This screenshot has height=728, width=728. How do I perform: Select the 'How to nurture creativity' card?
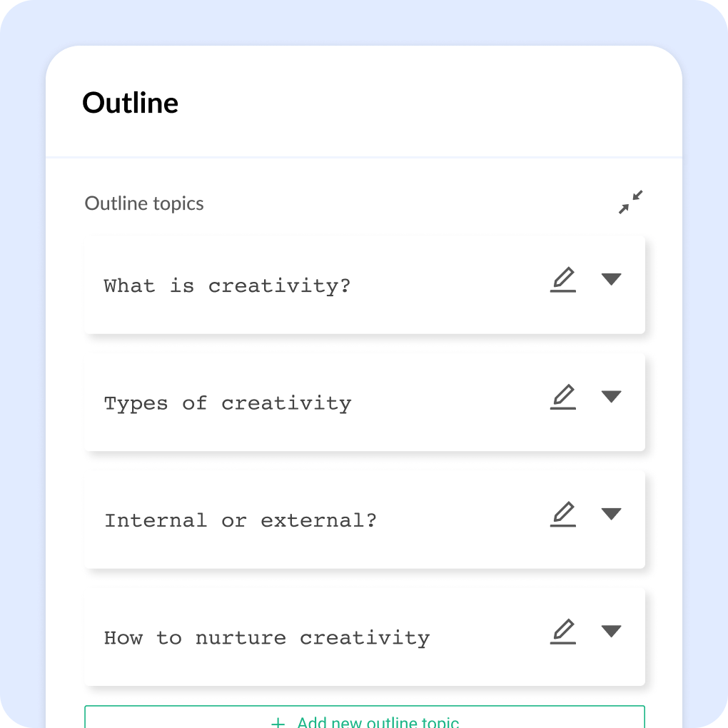(364, 637)
